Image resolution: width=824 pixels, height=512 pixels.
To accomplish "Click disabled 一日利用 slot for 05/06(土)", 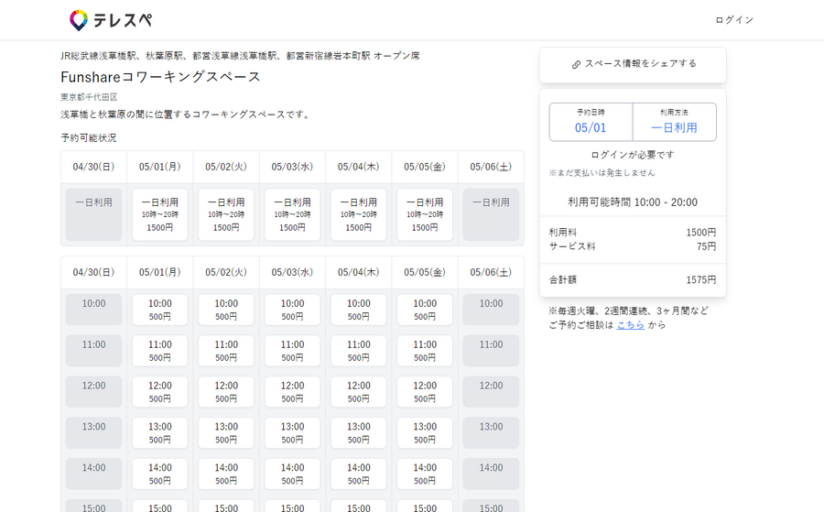I will pos(491,214).
